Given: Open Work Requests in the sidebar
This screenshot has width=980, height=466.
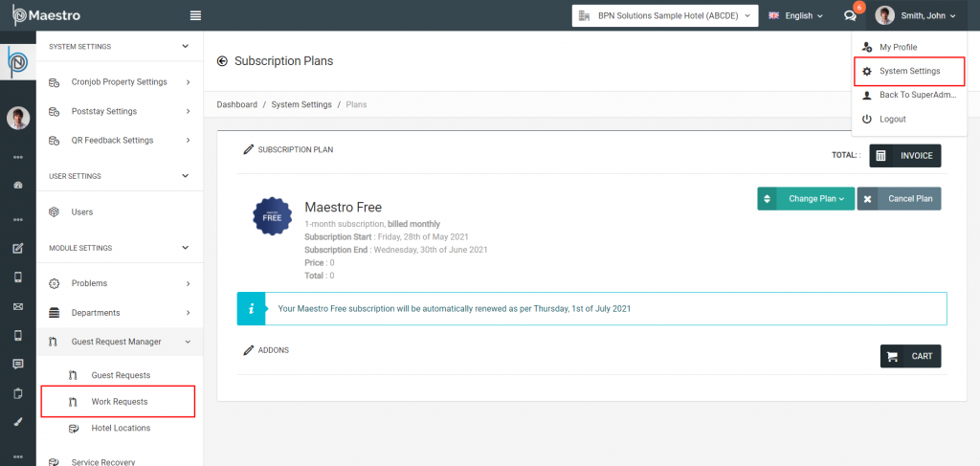Looking at the screenshot, I should [118, 402].
